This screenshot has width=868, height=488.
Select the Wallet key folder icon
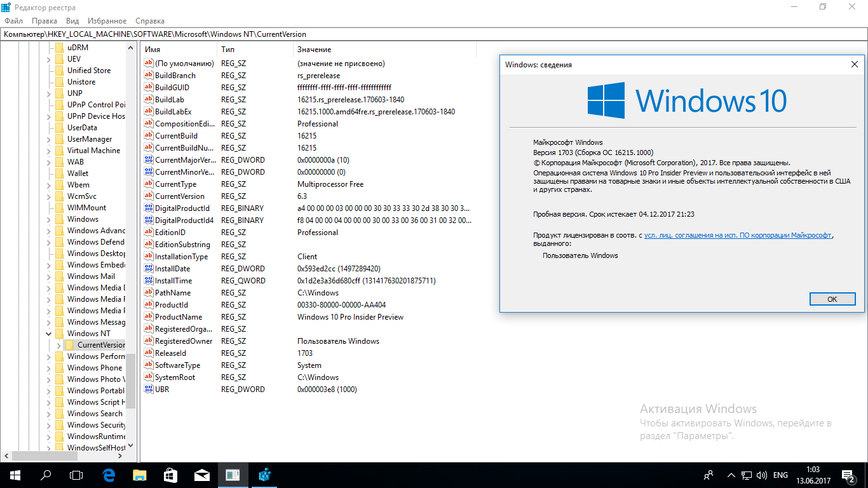[59, 173]
